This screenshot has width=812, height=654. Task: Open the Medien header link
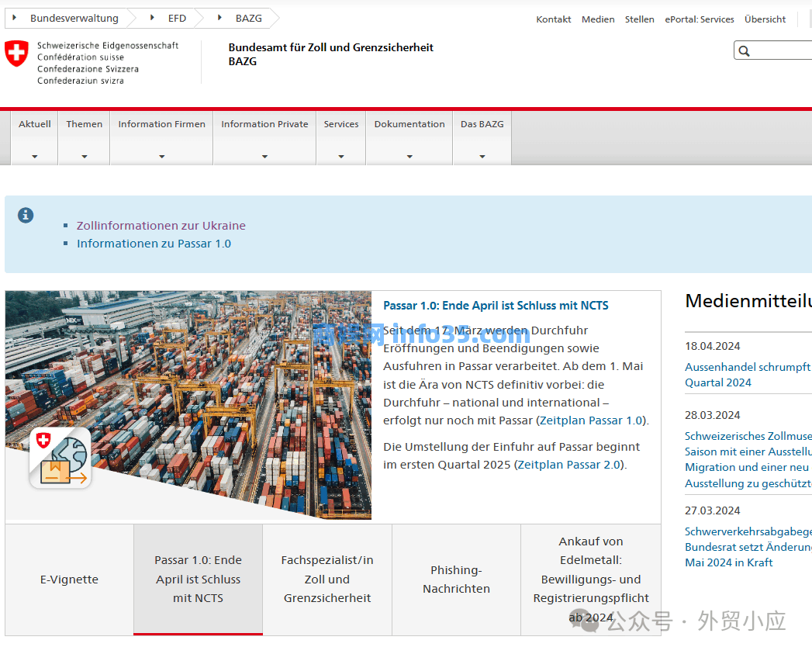coord(598,19)
